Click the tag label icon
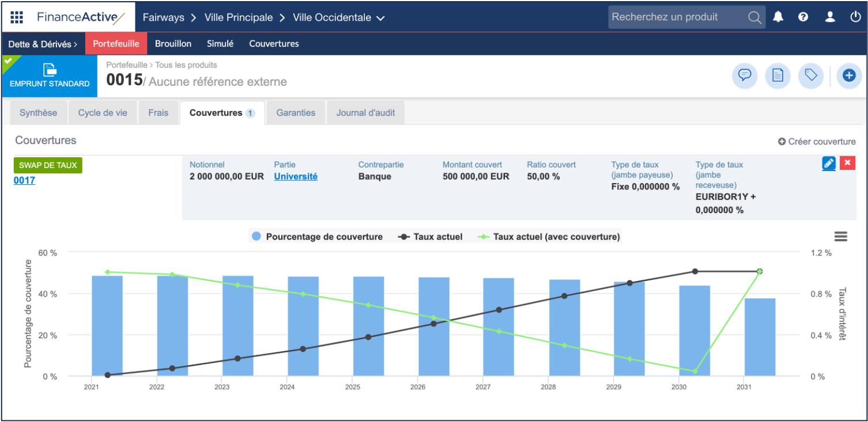 coord(811,75)
